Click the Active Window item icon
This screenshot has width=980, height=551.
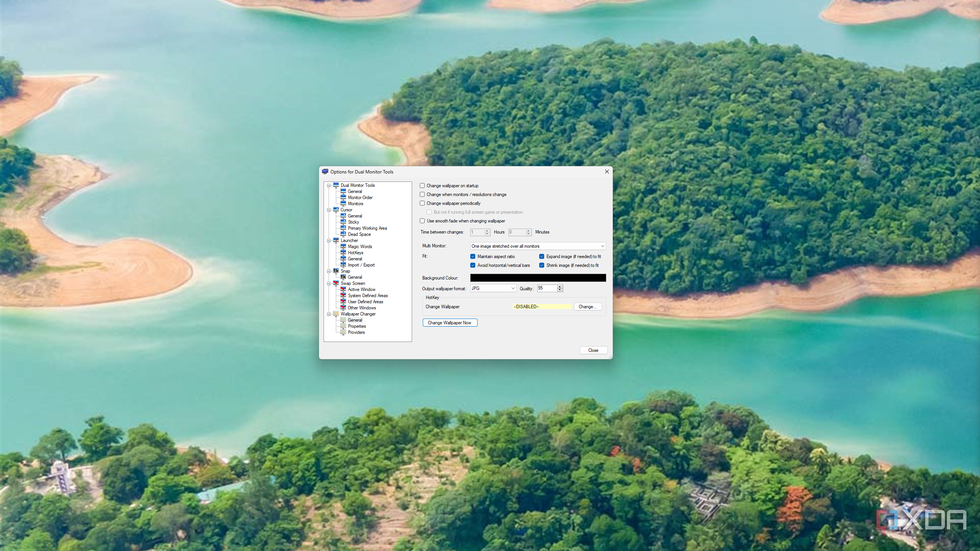coord(343,289)
